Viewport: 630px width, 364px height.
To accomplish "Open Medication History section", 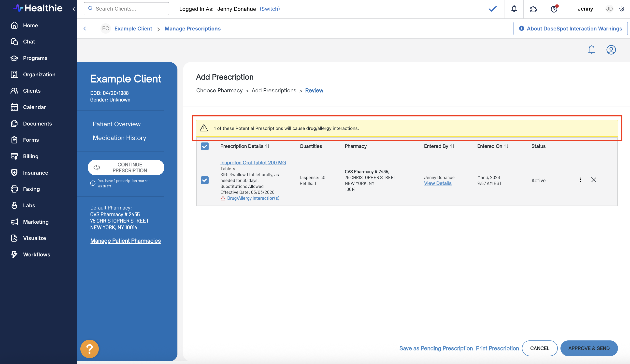I will pos(119,138).
